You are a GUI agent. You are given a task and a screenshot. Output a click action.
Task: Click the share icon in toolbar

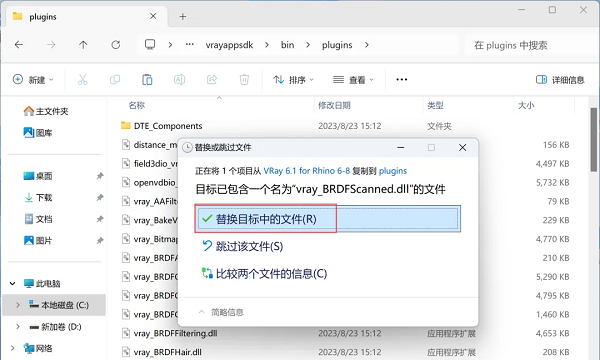click(x=212, y=80)
